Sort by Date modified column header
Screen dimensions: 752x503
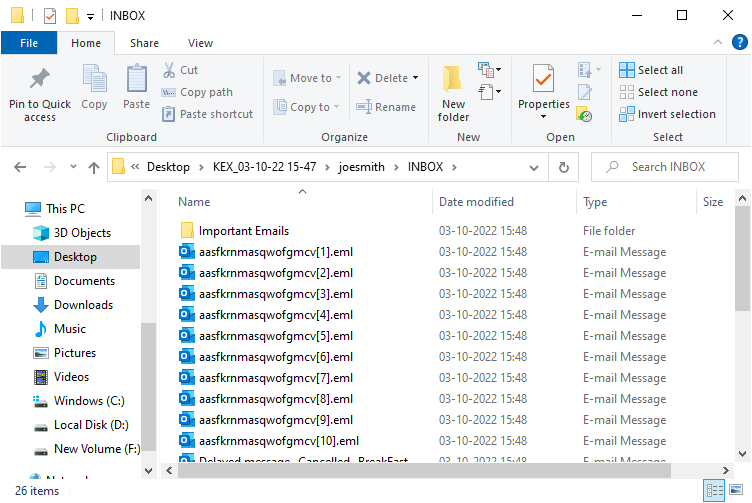[x=476, y=202]
